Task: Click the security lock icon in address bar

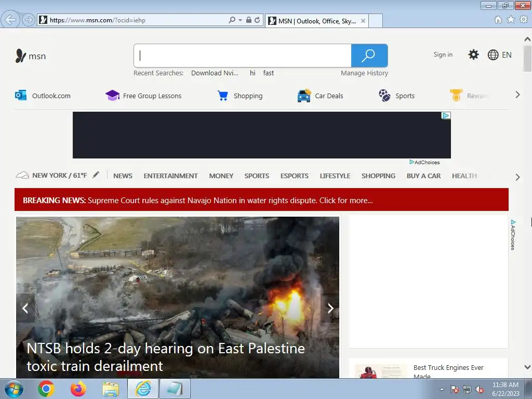Action: 249,20
